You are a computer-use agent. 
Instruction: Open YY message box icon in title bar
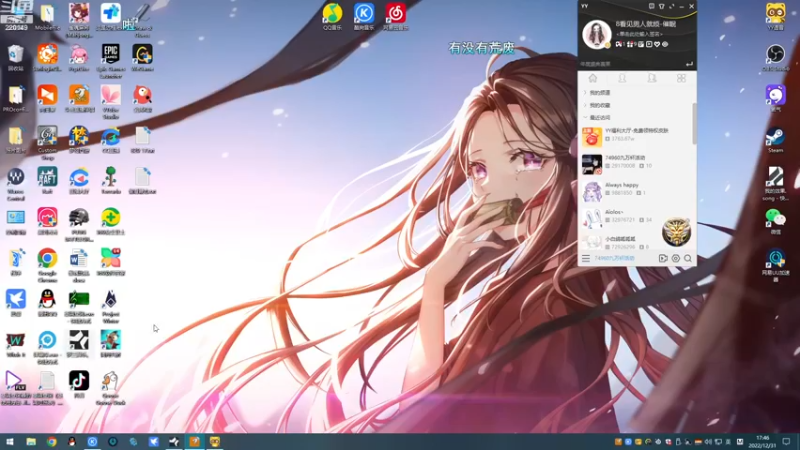652,6
